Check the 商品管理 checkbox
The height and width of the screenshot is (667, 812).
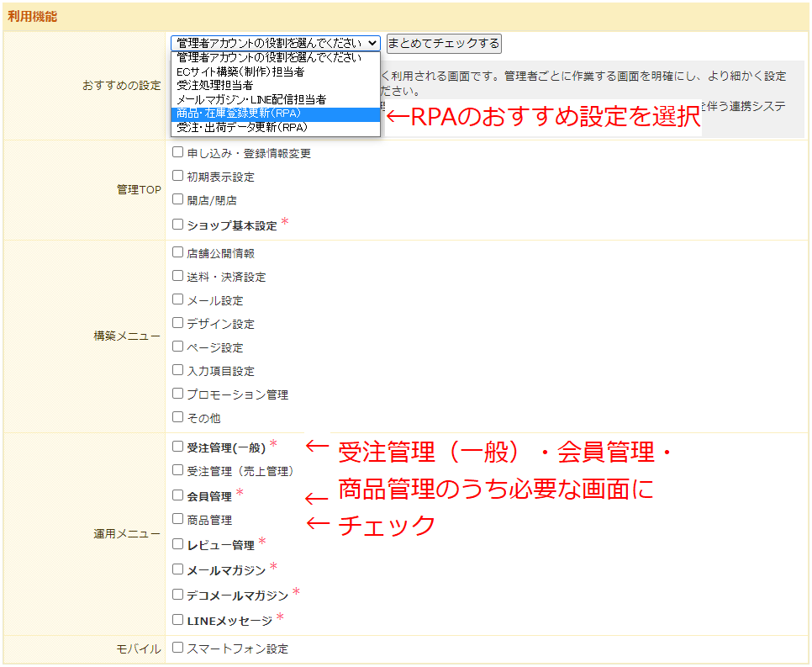[x=177, y=519]
